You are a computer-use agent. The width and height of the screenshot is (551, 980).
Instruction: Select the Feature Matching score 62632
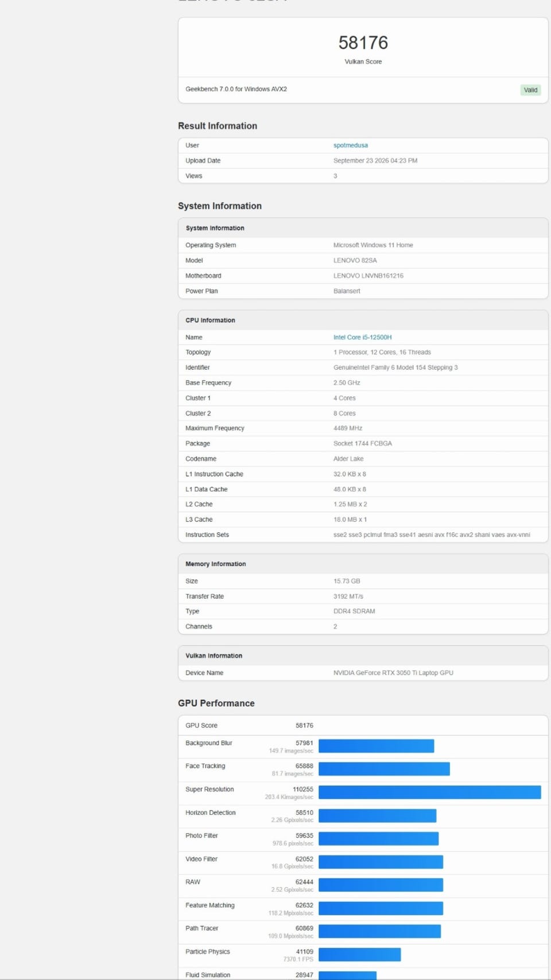pyautogui.click(x=304, y=905)
